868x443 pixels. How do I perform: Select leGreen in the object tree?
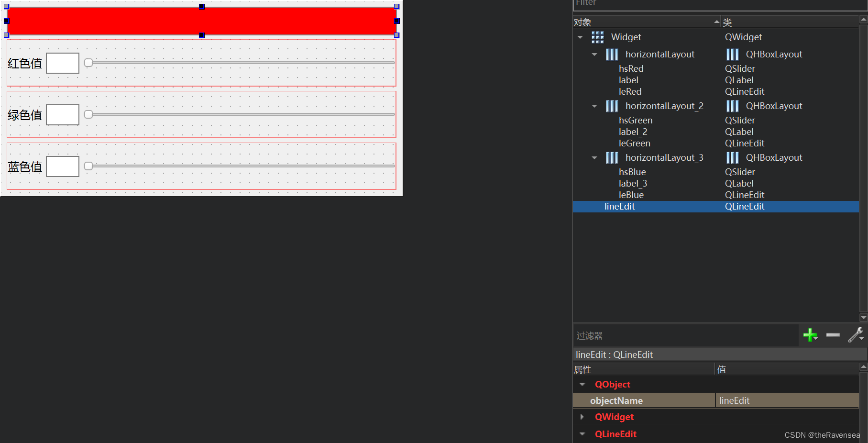pos(634,144)
